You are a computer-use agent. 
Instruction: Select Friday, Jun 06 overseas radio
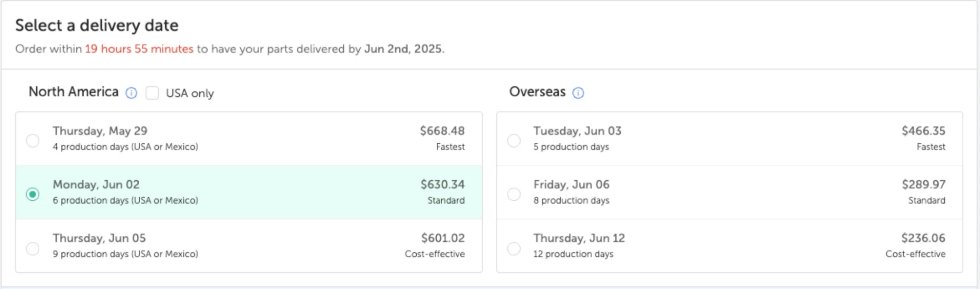514,194
